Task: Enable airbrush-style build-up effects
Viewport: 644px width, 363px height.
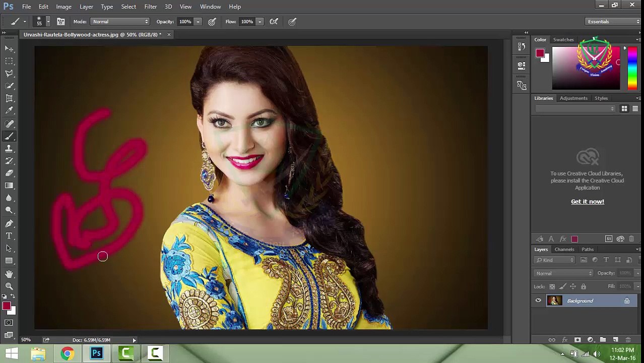Action: pos(274,22)
